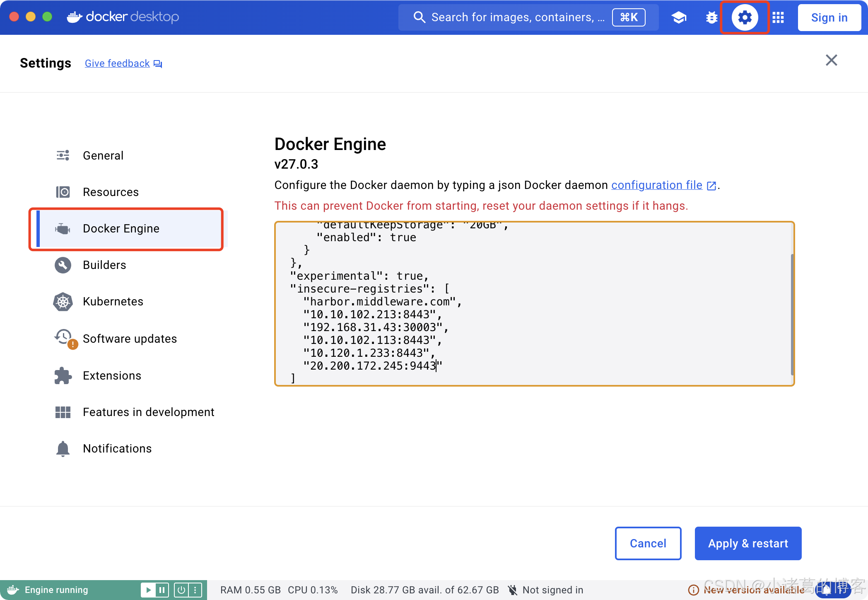Open the engine three-dot more menu
This screenshot has width=868, height=600.
coord(195,590)
